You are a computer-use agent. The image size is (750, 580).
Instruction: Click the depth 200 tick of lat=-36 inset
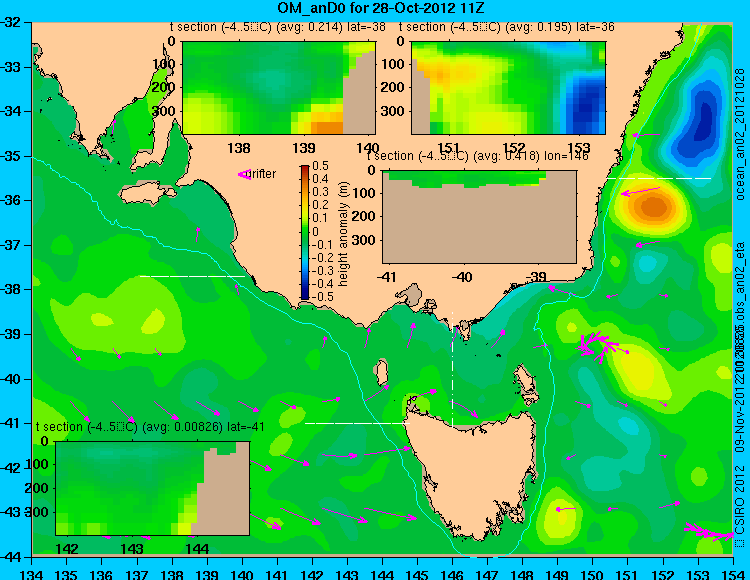[x=393, y=88]
